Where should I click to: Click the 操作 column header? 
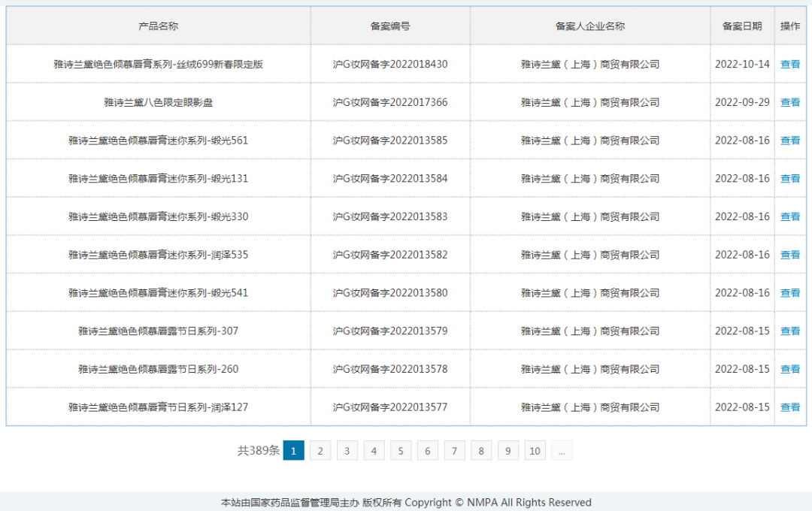pos(790,26)
